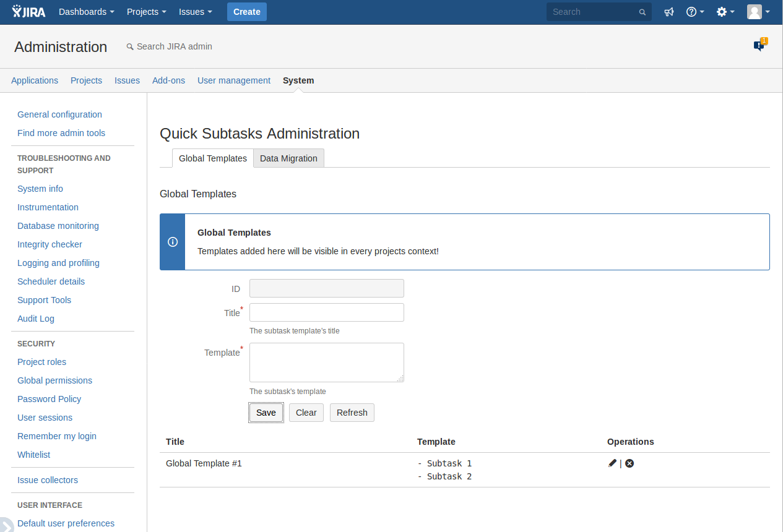This screenshot has width=783, height=532.
Task: Open the Issues dropdown in header
Action: pos(195,12)
